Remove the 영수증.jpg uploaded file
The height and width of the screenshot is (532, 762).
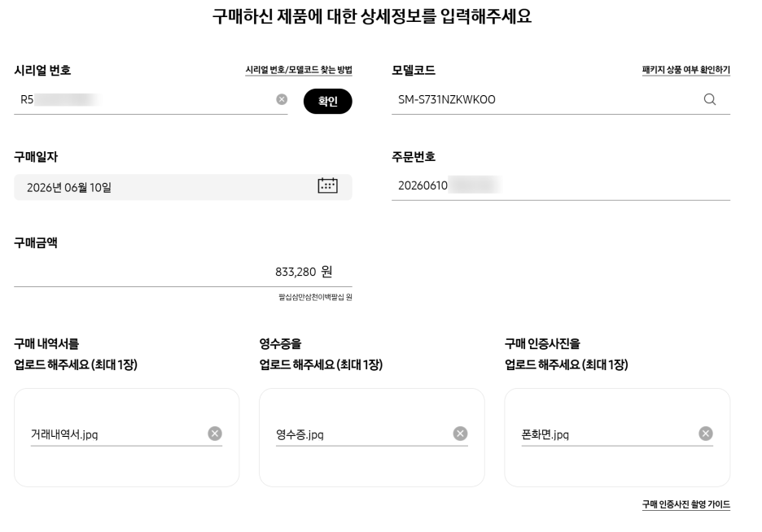(x=460, y=434)
